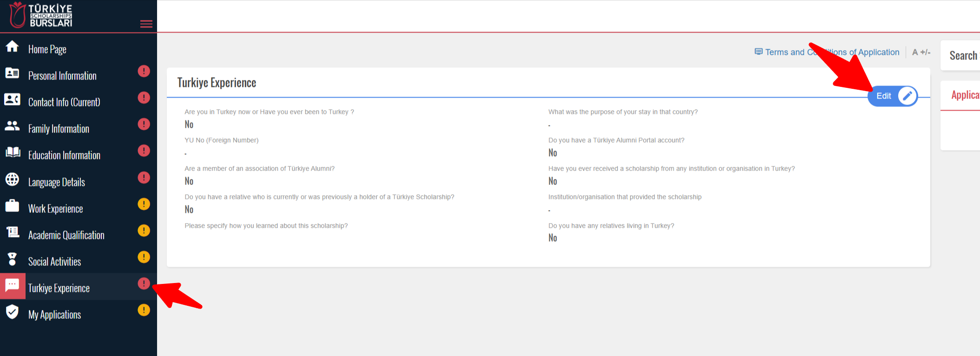The image size is (980, 356).
Task: Open Academic Qualification in the sidebar
Action: tap(66, 235)
